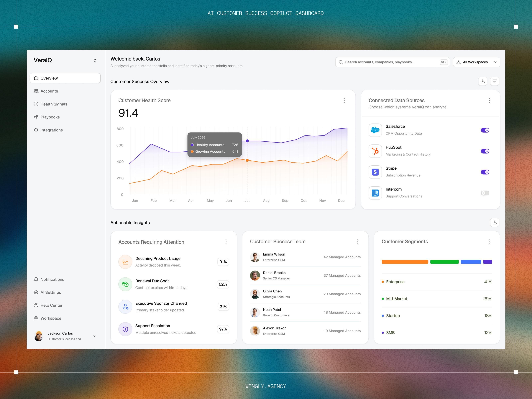Viewport: 532px width, 399px height.
Task: Disable the Salesforce data source toggle
Action: point(485,130)
